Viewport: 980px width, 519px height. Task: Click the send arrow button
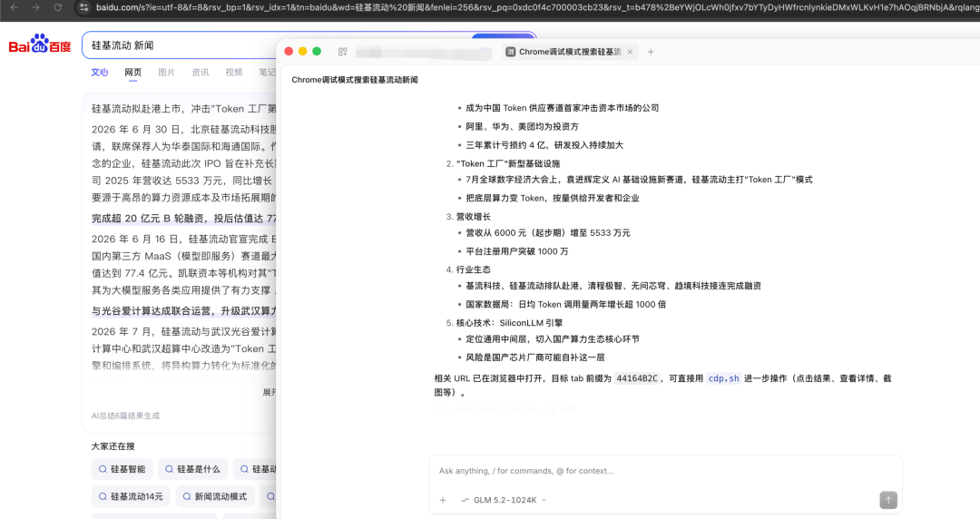[x=888, y=500]
